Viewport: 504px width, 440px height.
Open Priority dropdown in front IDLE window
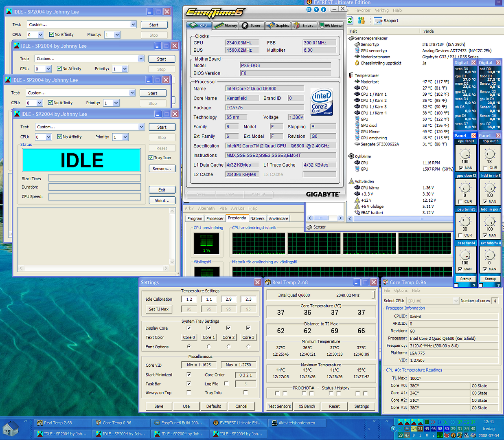[x=125, y=137]
